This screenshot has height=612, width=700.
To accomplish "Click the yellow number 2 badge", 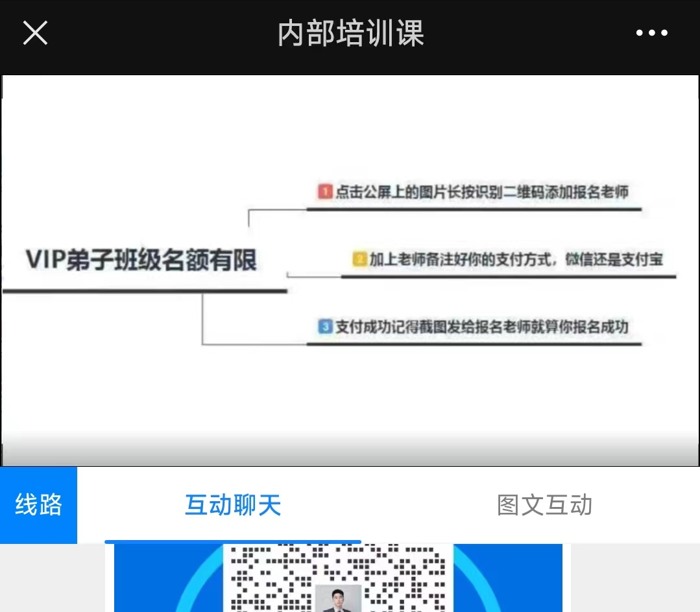I will pyautogui.click(x=359, y=259).
